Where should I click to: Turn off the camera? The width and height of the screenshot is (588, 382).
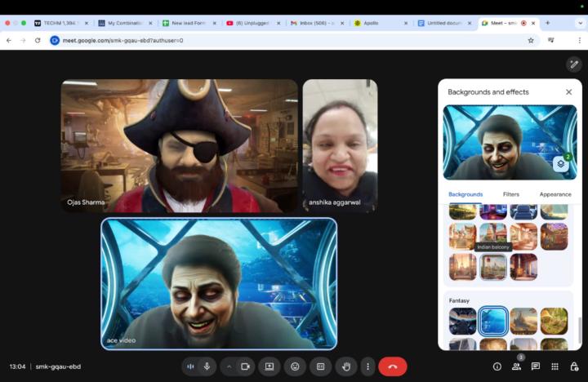pyautogui.click(x=243, y=366)
